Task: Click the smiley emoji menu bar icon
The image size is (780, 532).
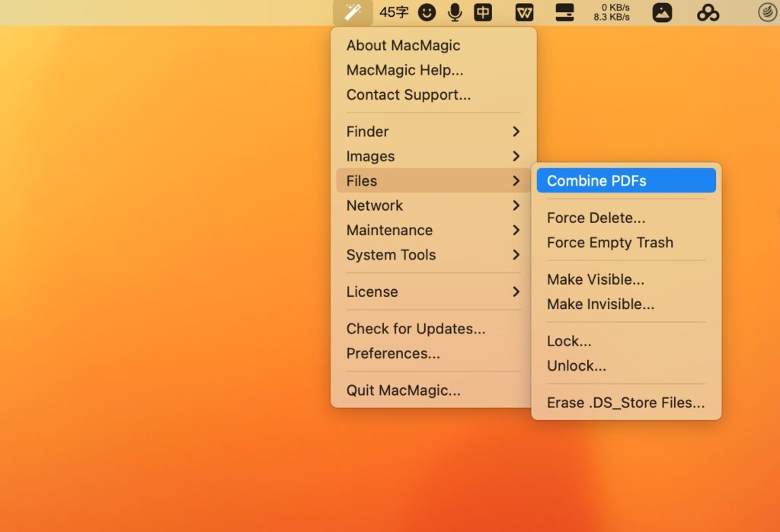Action: 427,12
